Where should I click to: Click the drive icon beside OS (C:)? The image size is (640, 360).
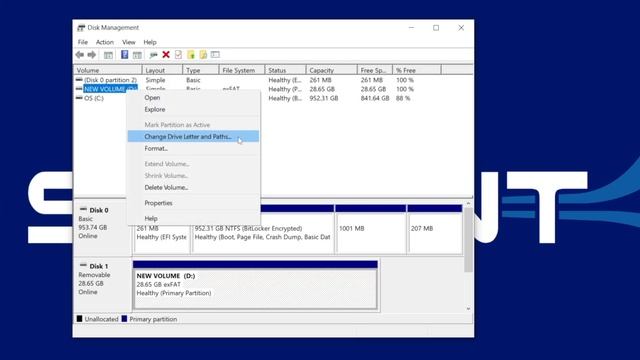pos(79,98)
